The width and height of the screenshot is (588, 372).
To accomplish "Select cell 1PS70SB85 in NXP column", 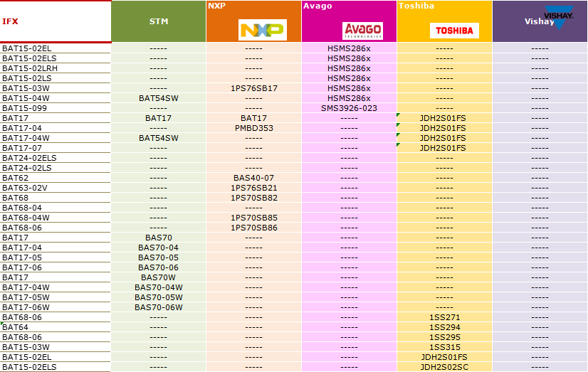I will (x=254, y=218).
